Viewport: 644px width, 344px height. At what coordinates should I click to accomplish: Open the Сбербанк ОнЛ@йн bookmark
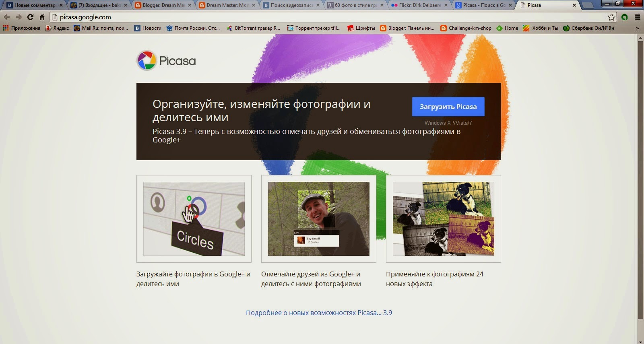click(588, 28)
